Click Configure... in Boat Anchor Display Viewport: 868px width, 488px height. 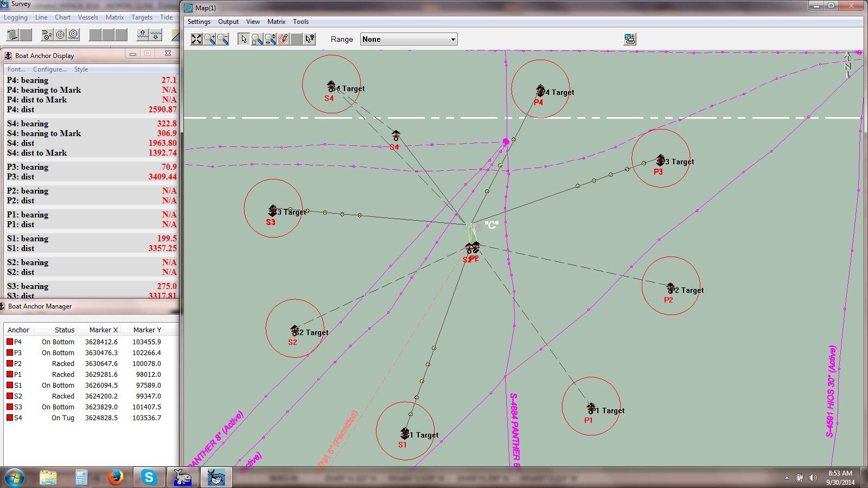click(50, 69)
